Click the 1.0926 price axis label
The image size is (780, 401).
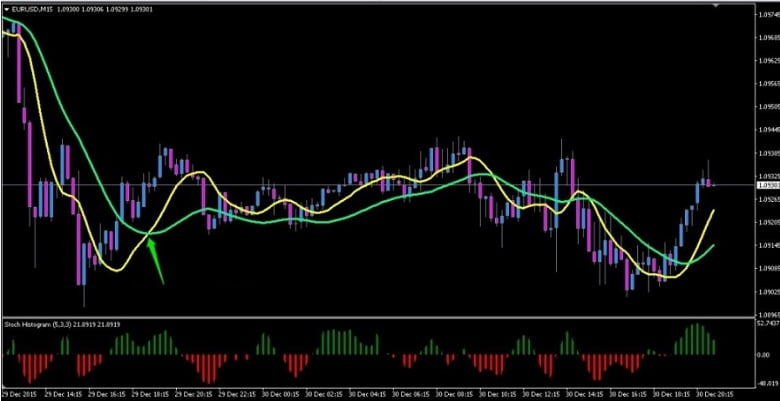[768, 199]
